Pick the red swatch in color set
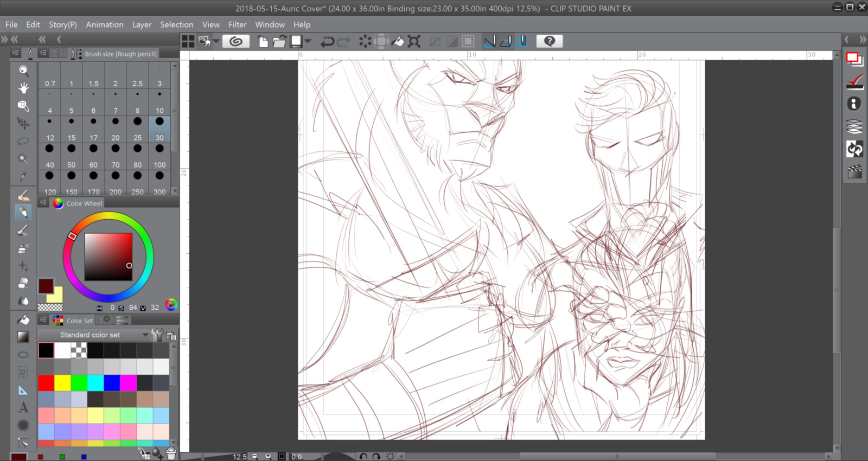Viewport: 868px width, 461px height. point(46,383)
